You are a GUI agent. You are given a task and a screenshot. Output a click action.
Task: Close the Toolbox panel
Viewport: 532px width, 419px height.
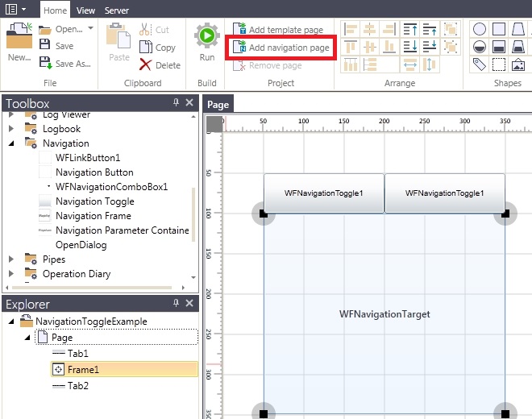(x=189, y=102)
